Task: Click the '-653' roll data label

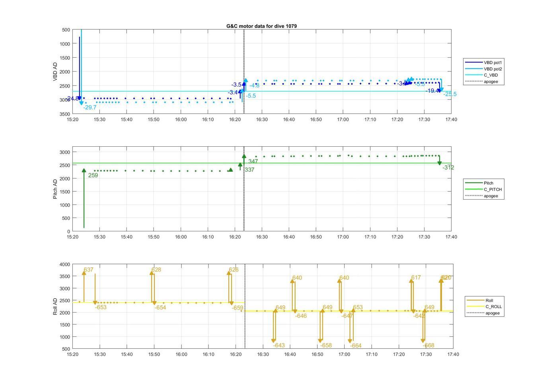Action: [x=101, y=307]
